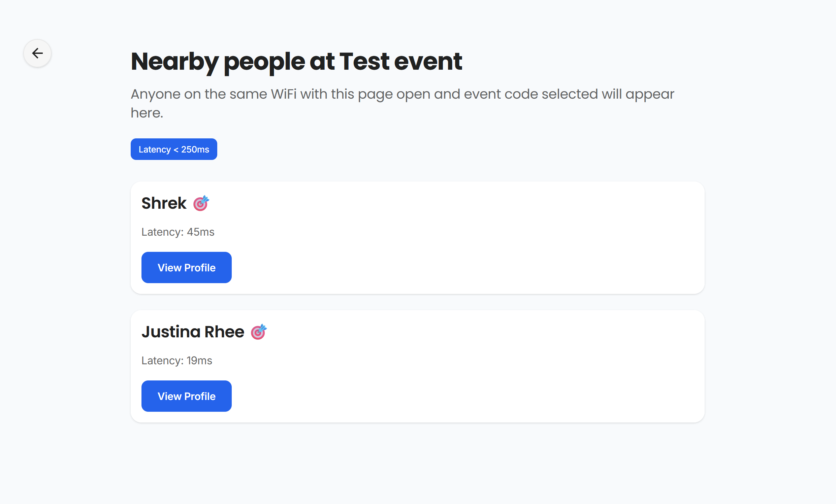Toggle the Latency < 250ms filter chip
The width and height of the screenshot is (836, 504).
[174, 149]
